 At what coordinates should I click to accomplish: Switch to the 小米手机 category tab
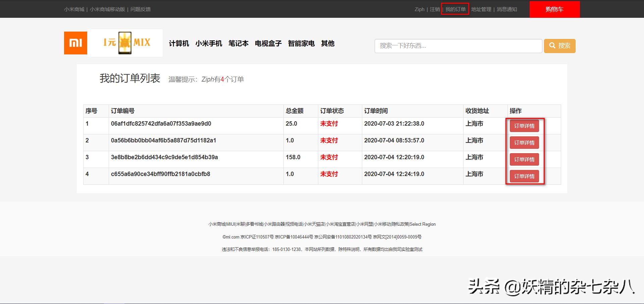209,44
